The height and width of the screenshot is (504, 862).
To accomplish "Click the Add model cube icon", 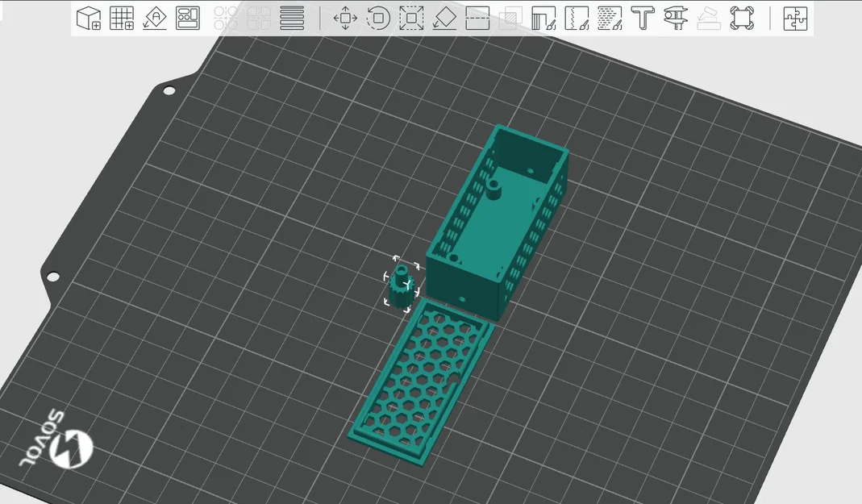I will click(x=88, y=18).
